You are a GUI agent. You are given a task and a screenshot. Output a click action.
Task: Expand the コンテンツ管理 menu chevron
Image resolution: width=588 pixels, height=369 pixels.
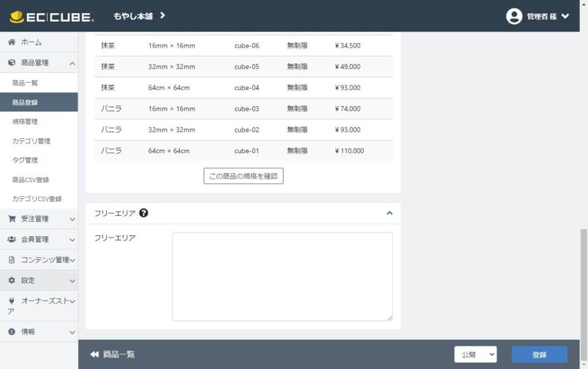point(72,260)
